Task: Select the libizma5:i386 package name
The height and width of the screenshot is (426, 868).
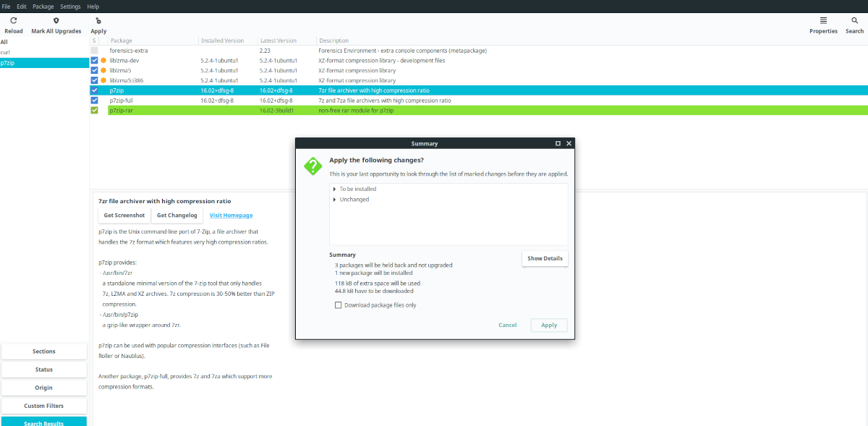Action: (x=127, y=80)
